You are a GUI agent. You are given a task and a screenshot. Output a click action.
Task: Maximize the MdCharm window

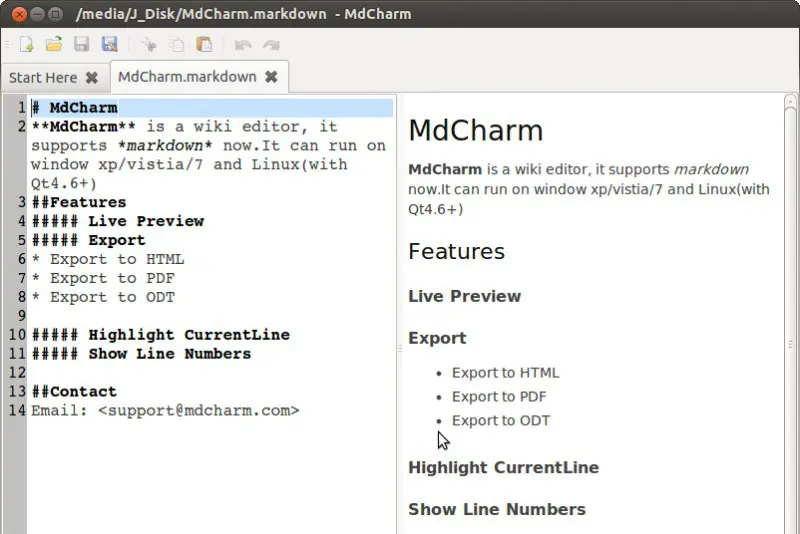click(x=56, y=14)
